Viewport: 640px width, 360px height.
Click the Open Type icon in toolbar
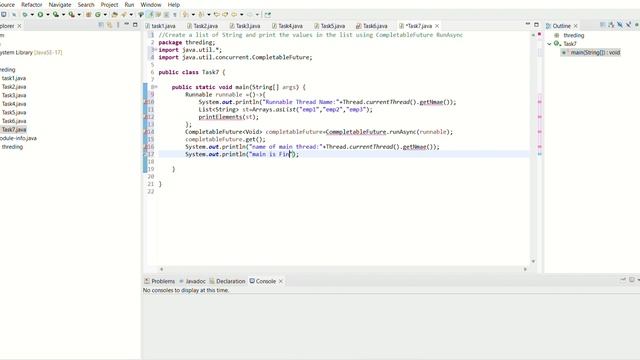click(114, 14)
